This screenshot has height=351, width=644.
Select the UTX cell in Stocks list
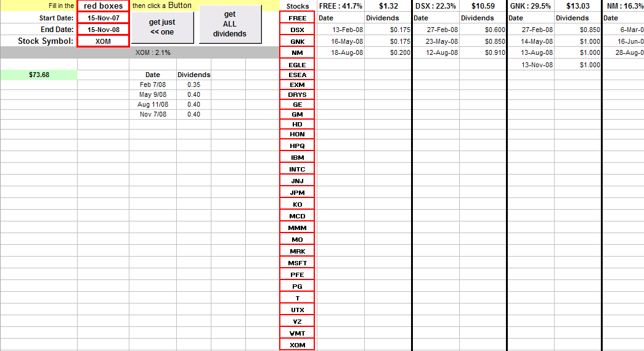click(298, 310)
